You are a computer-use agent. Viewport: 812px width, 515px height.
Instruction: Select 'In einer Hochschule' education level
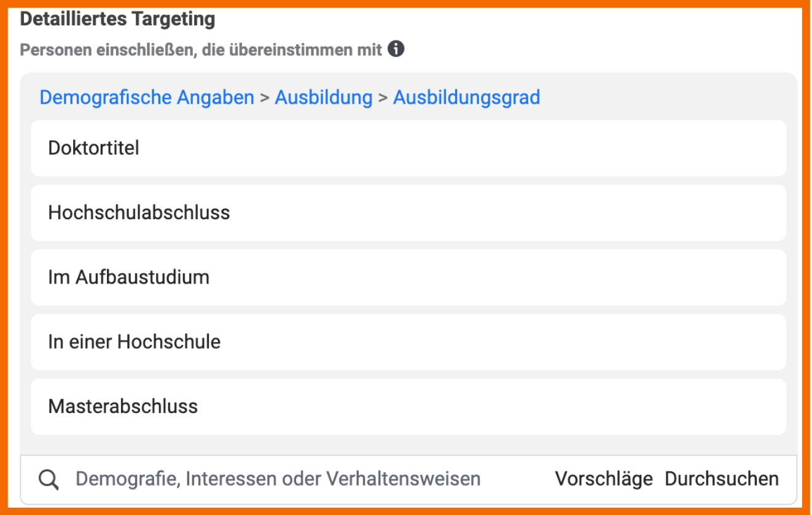click(408, 342)
